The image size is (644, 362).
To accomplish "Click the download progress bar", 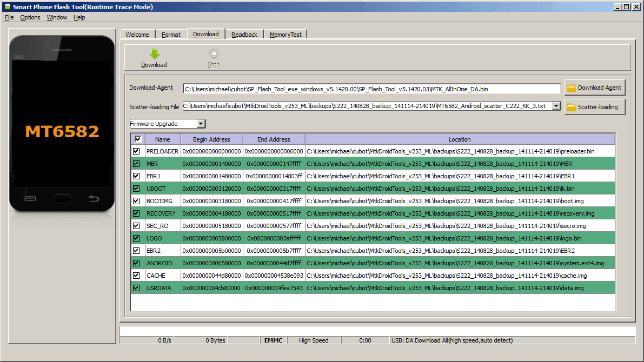I will tap(377, 331).
